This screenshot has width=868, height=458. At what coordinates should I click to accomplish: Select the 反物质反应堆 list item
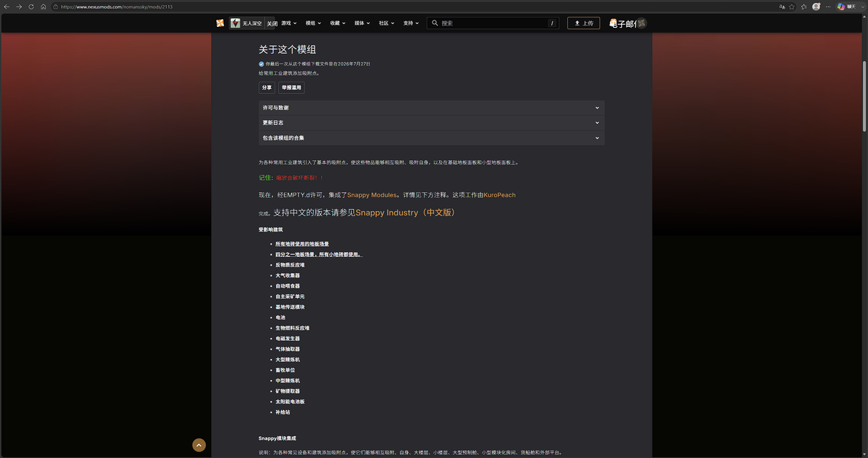click(290, 265)
